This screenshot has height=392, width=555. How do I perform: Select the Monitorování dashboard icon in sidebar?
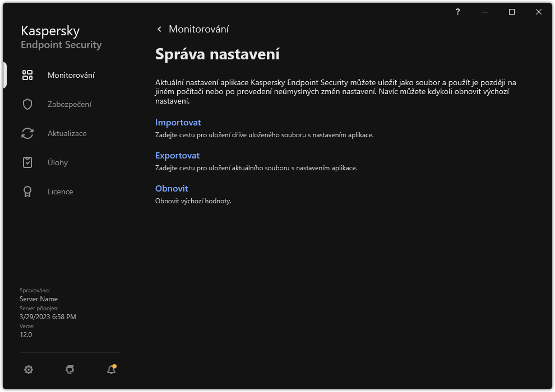27,74
